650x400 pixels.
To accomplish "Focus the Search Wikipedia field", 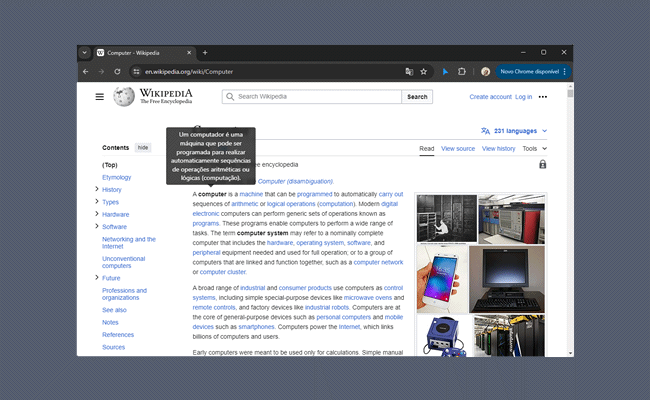I will point(312,97).
